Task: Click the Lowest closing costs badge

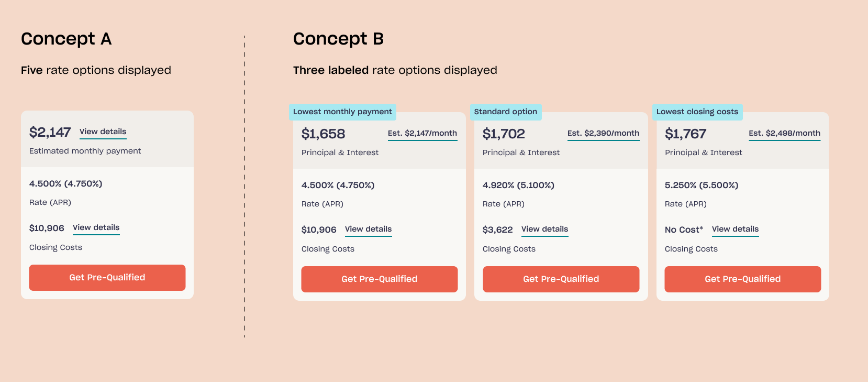Action: click(697, 112)
